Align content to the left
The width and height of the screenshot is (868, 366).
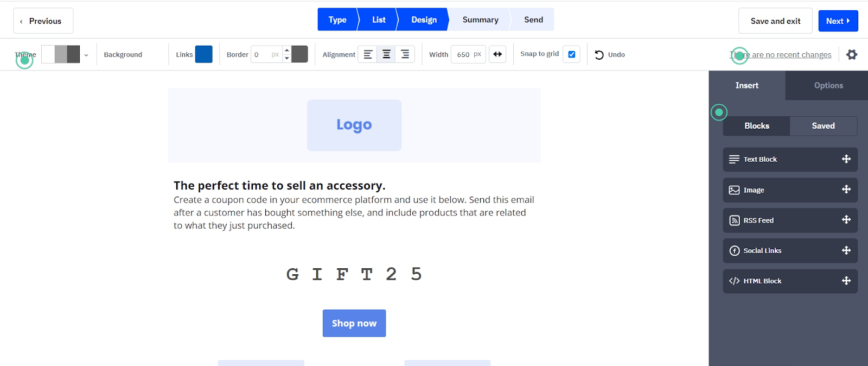[x=368, y=54]
